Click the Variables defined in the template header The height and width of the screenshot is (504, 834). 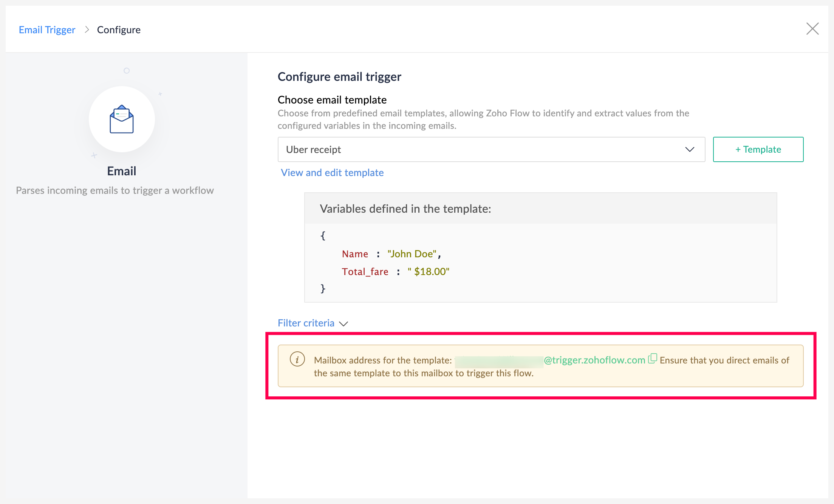405,208
